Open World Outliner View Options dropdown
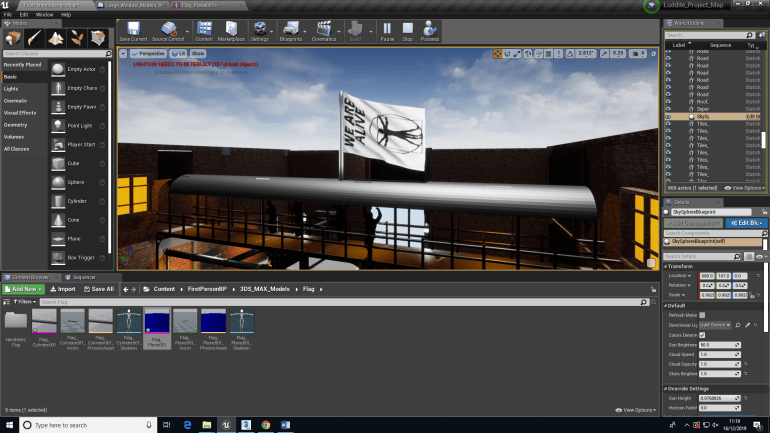770x433 pixels. click(744, 188)
